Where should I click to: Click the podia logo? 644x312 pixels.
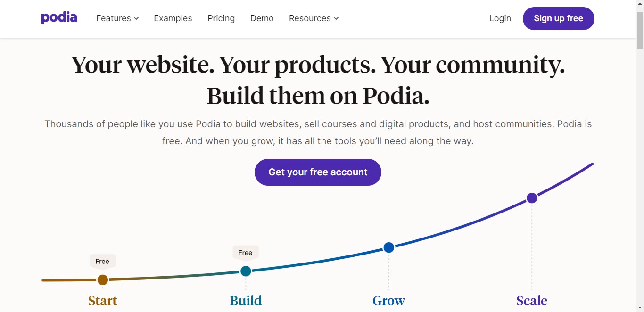[59, 18]
